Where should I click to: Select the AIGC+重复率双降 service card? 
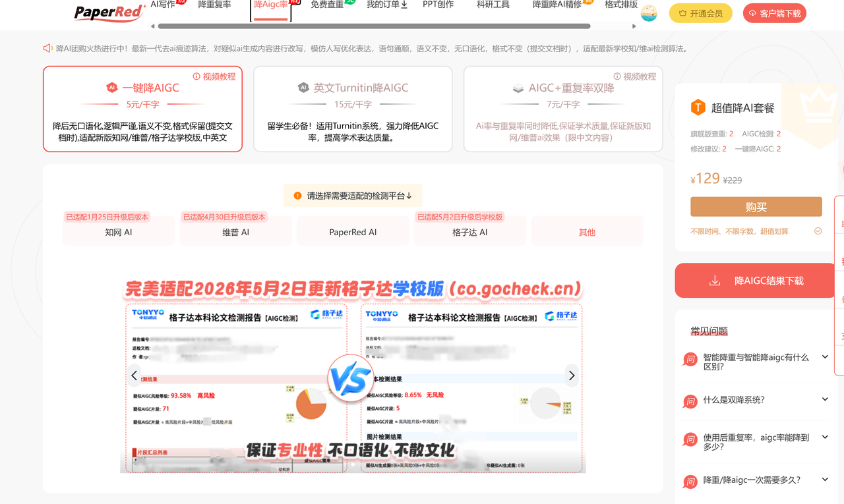(563, 109)
